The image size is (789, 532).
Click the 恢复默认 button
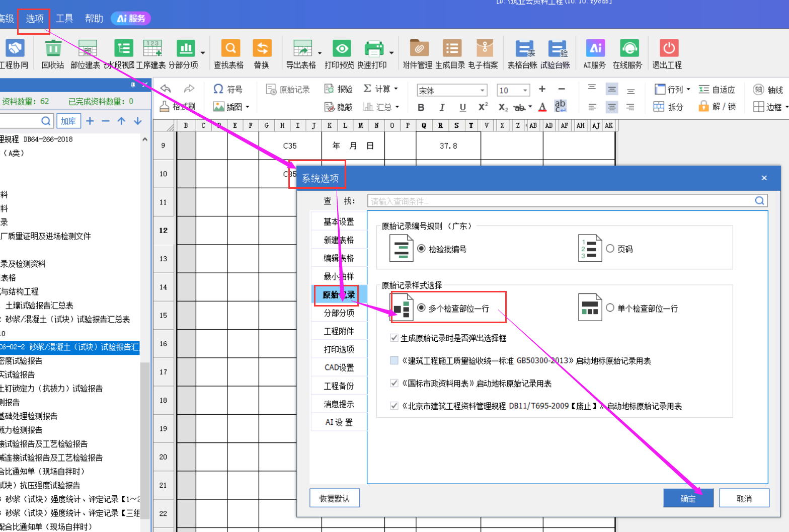tap(335, 498)
